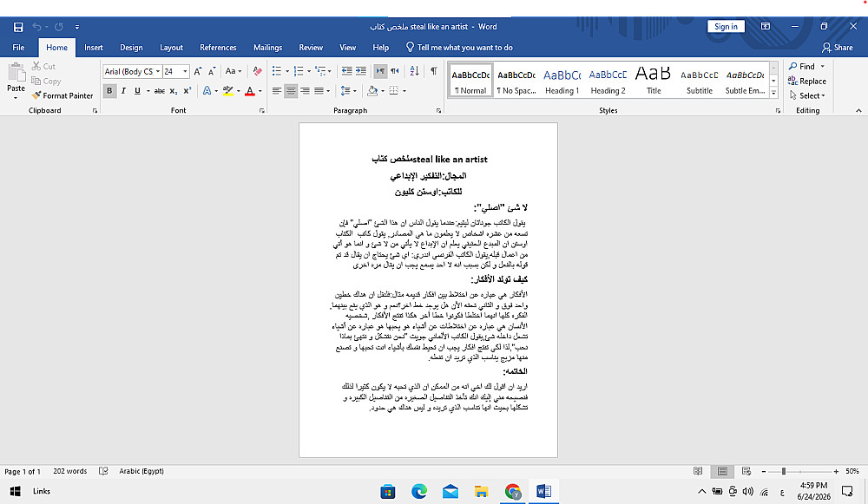Click the Increase Indent icon
This screenshot has height=504, width=868.
361,71
